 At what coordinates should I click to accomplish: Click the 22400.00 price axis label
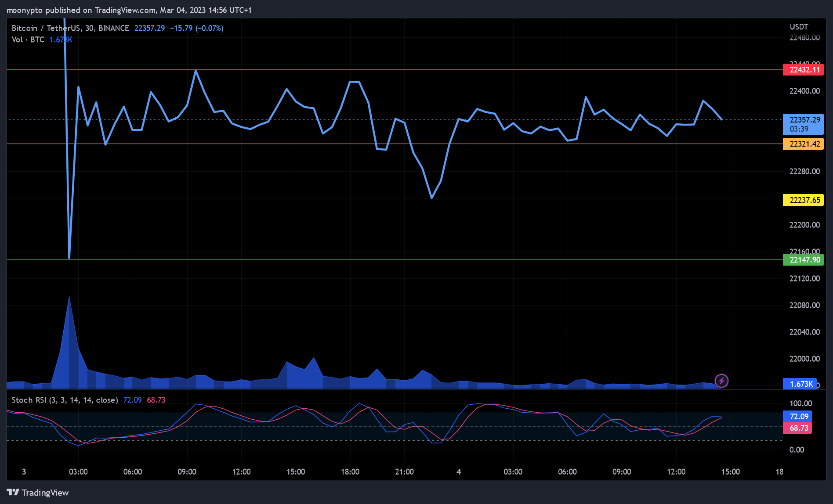pyautogui.click(x=804, y=91)
